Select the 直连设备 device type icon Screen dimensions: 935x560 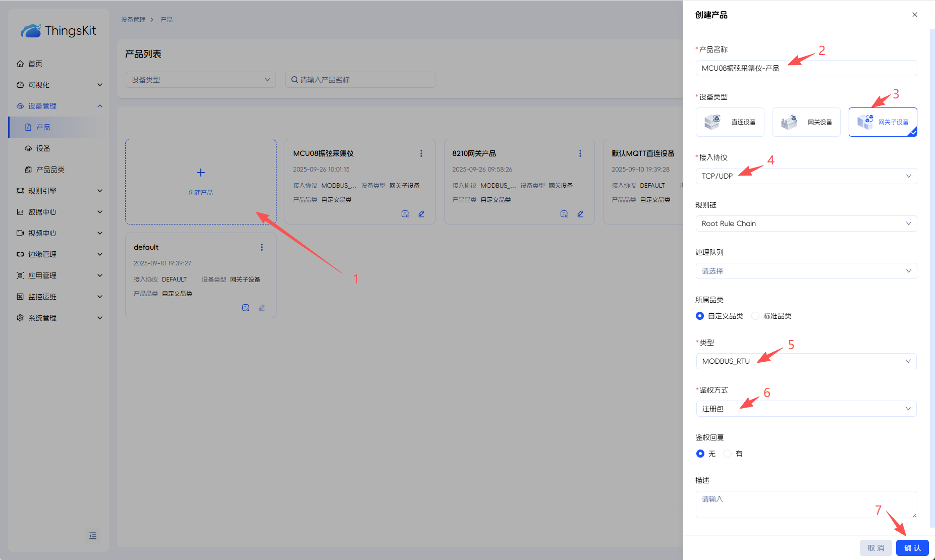tap(712, 122)
